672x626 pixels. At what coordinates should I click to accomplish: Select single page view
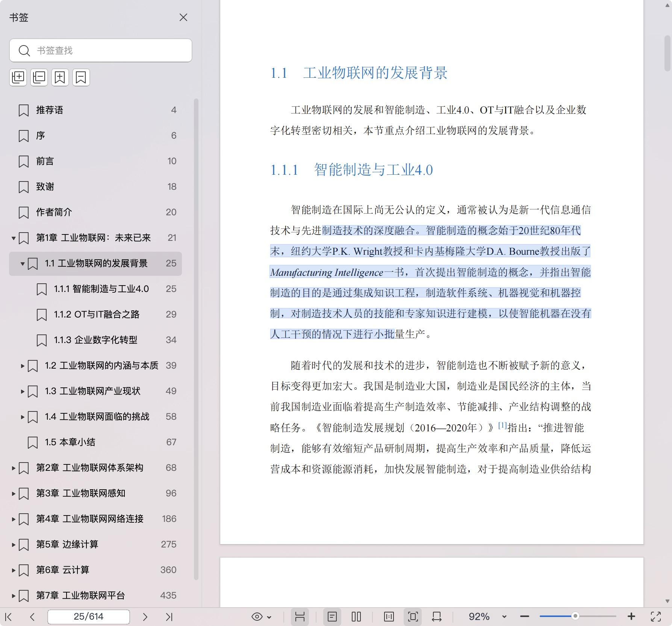[x=332, y=617]
